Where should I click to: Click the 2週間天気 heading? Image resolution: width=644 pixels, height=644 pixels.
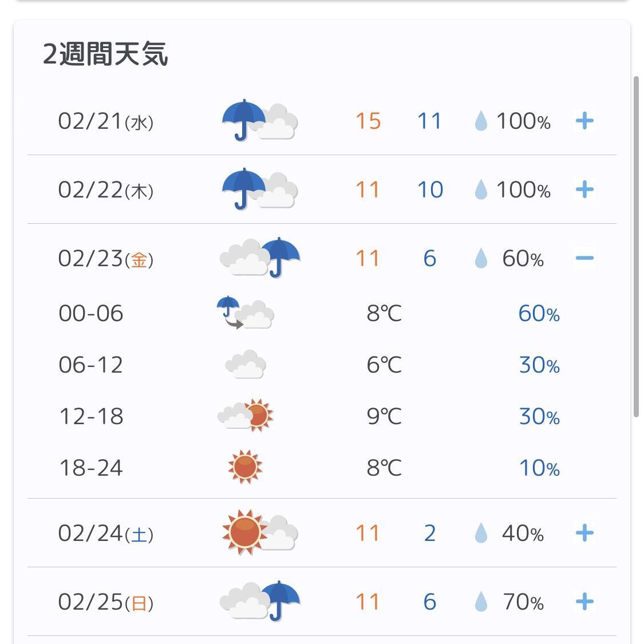point(105,54)
